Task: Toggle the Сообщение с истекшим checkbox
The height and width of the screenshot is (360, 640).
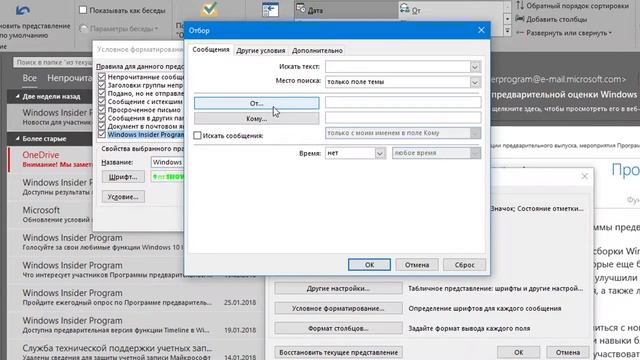Action: [x=102, y=101]
